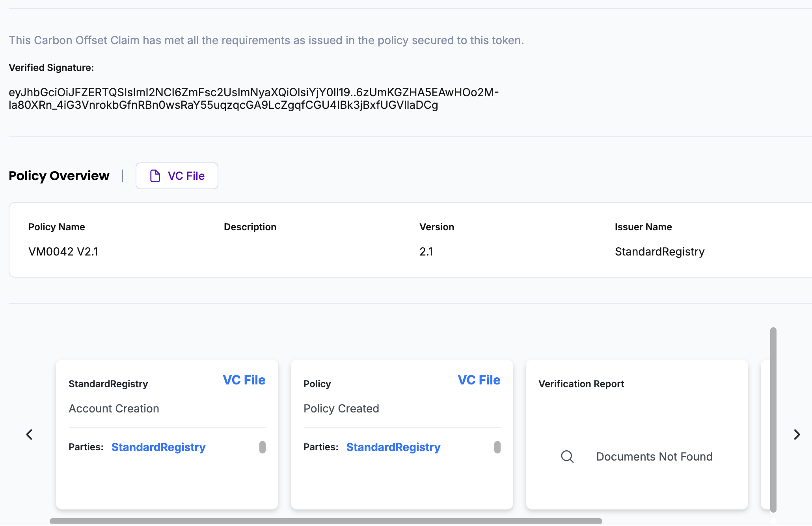Click the StandardRegistry issuer name value
The image size is (812, 526).
pos(659,252)
